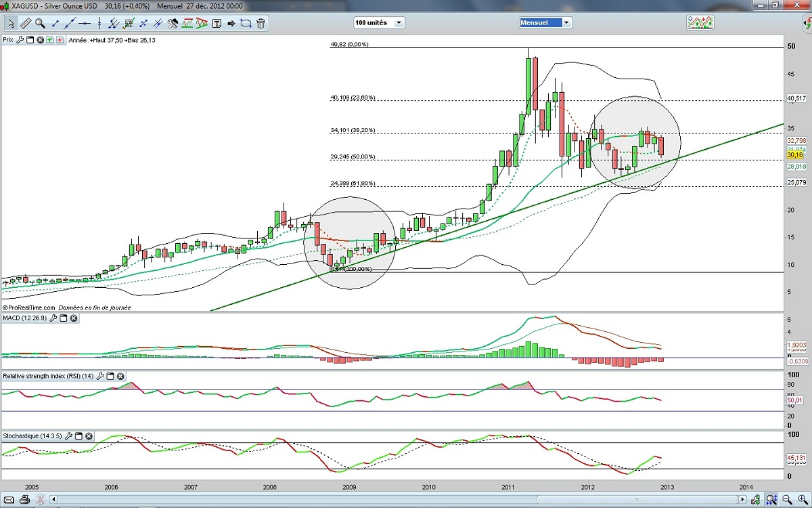Select the text annotation tool

(217, 23)
